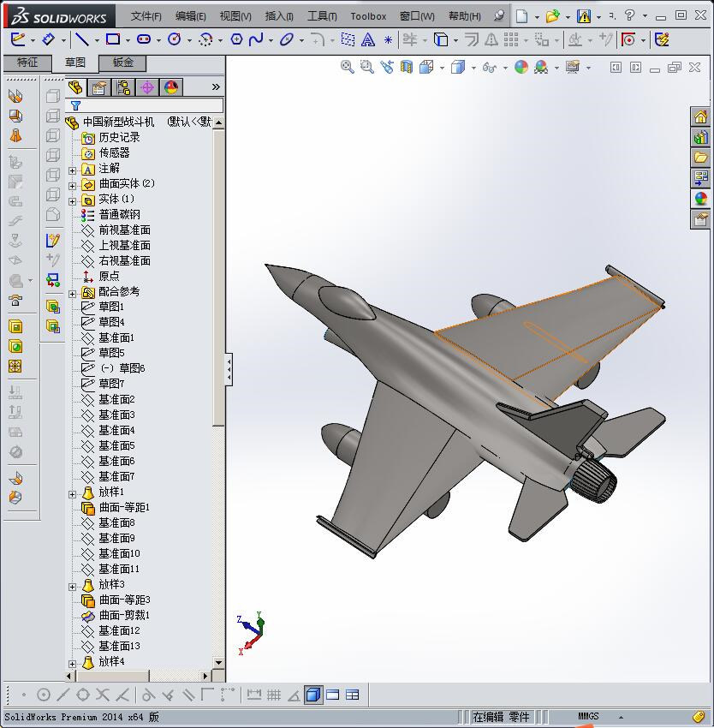This screenshot has width=714, height=728.
Task: Switch to the 草图 tab
Action: point(75,63)
